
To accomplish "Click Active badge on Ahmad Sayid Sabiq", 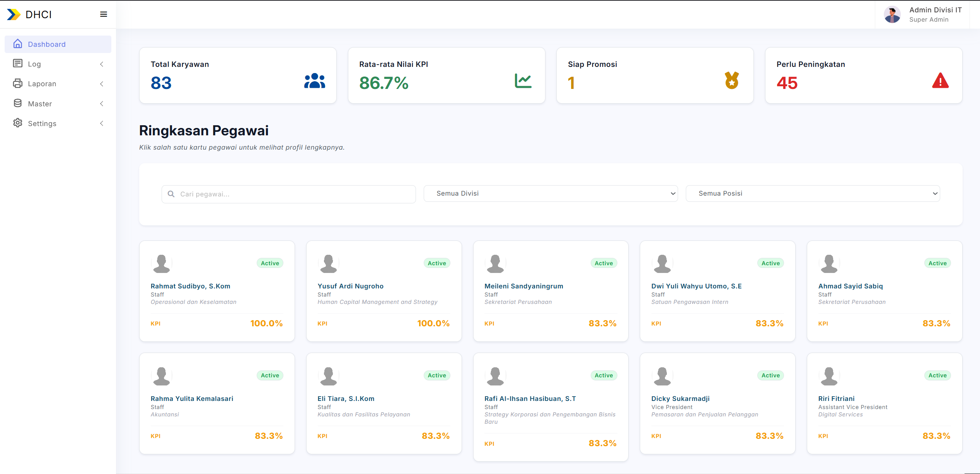I will click(937, 263).
